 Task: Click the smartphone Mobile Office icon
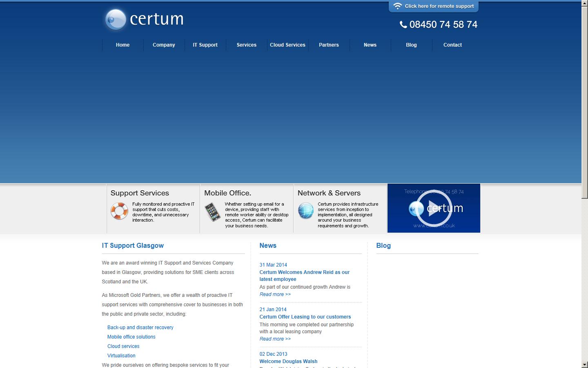coord(212,212)
